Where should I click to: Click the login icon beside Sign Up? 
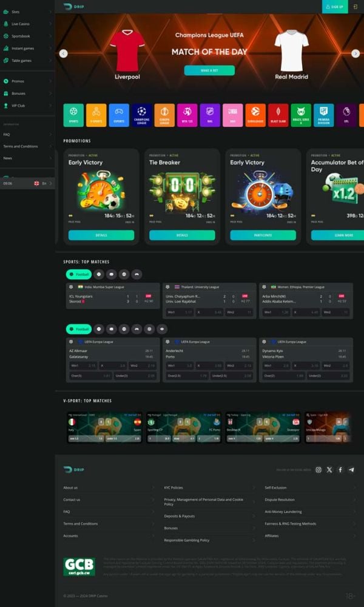(x=356, y=7)
